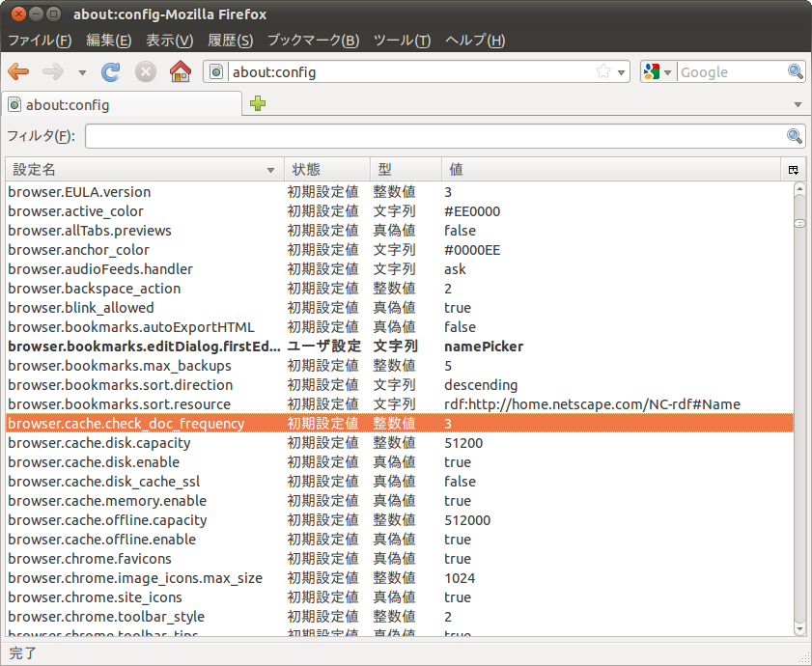812x666 pixels.
Task: Click the 51200 value cell
Action: 463,443
